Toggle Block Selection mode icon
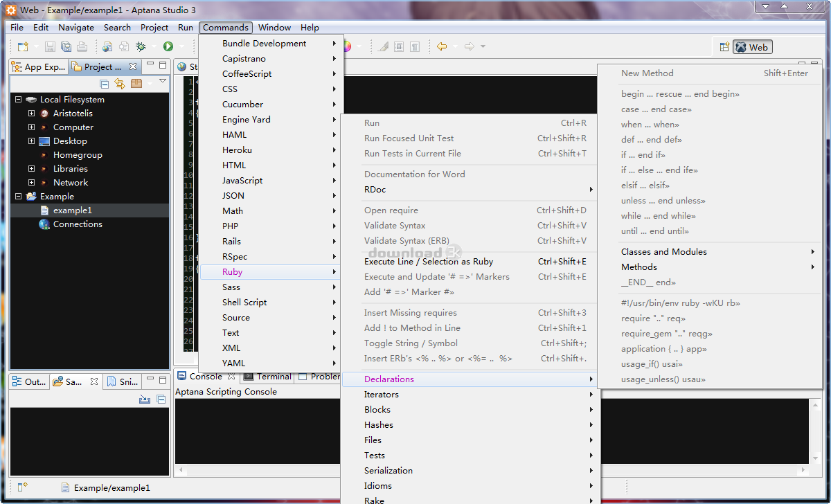The width and height of the screenshot is (831, 504). (399, 46)
